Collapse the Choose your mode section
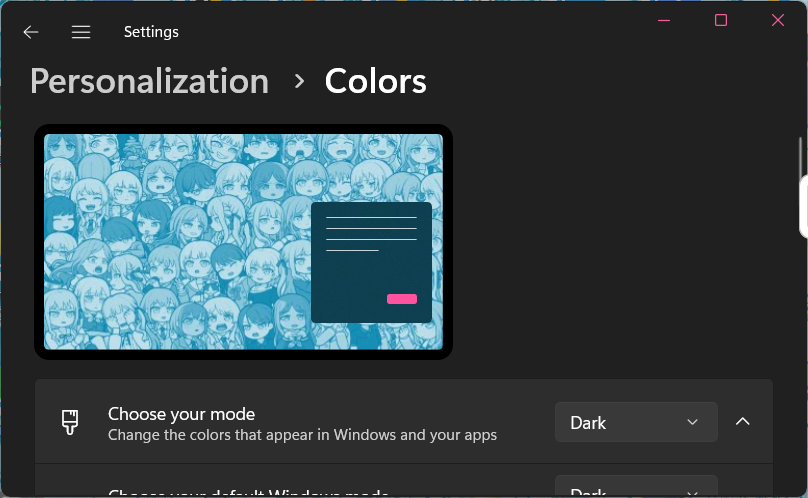The width and height of the screenshot is (808, 498). coord(743,422)
